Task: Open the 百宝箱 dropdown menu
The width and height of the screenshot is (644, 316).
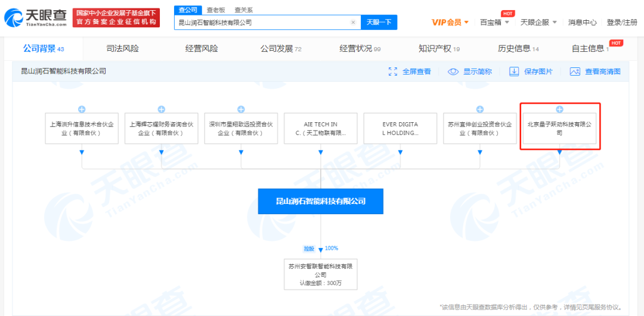Action: pyautogui.click(x=495, y=22)
